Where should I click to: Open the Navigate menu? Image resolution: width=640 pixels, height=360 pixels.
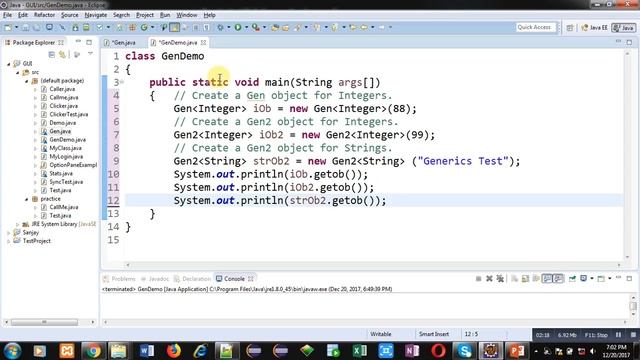point(96,15)
